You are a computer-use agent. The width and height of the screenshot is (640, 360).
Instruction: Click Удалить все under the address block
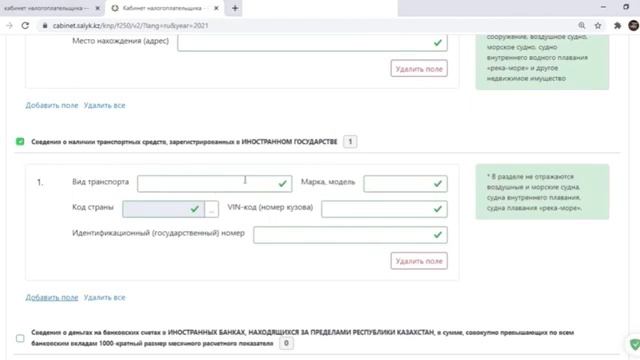[x=104, y=105]
